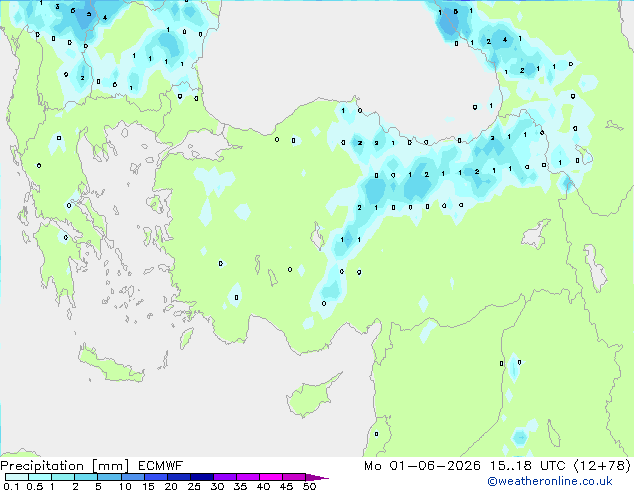Viewport: 634px width, 490px height.
Task: Click the legend value '40'
Action: (263, 486)
